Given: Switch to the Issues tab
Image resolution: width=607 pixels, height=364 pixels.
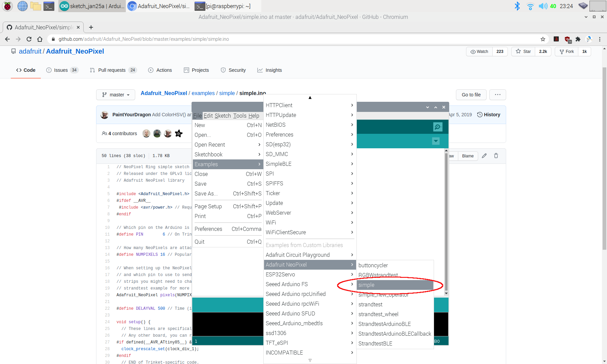Looking at the screenshot, I should (x=62, y=70).
